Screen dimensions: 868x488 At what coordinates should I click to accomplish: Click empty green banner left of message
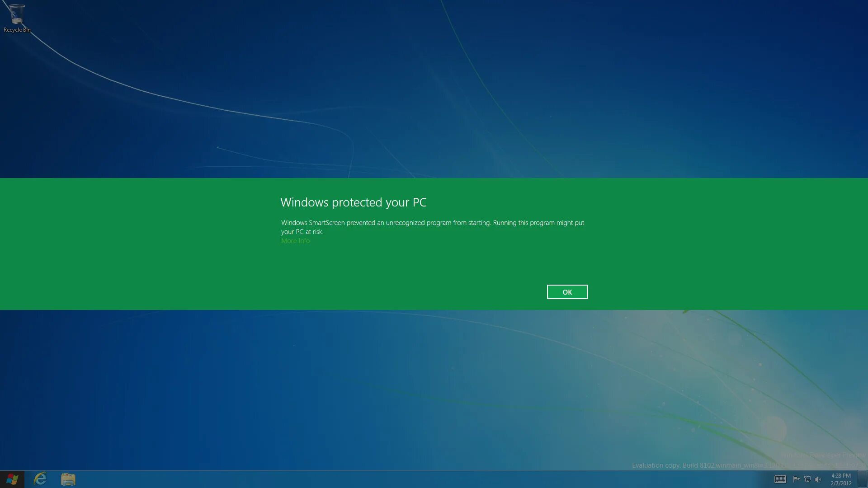coord(136,244)
